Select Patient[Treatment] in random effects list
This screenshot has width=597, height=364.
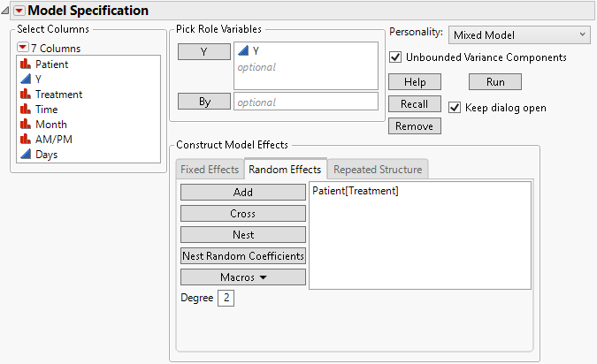click(x=356, y=191)
